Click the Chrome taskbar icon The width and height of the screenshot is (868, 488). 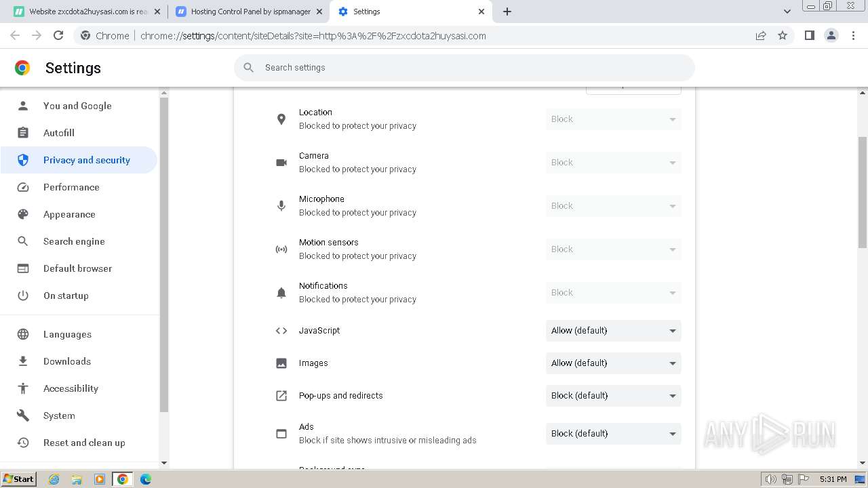click(x=123, y=479)
